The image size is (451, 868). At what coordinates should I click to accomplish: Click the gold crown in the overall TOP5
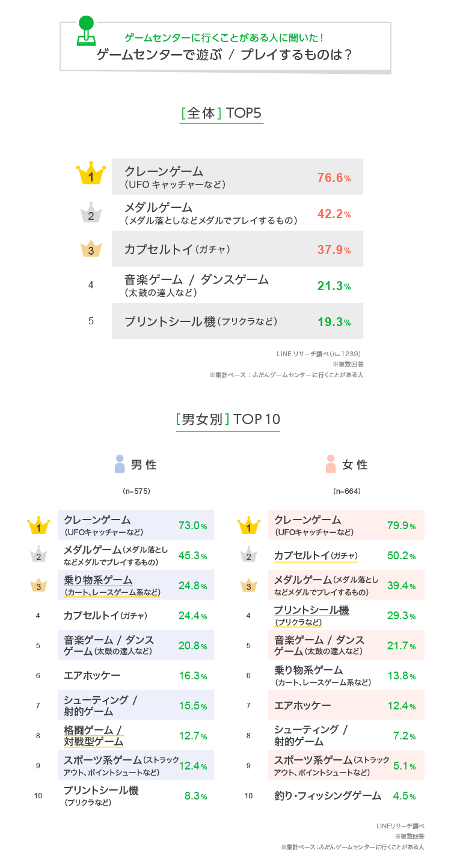pyautogui.click(x=91, y=174)
